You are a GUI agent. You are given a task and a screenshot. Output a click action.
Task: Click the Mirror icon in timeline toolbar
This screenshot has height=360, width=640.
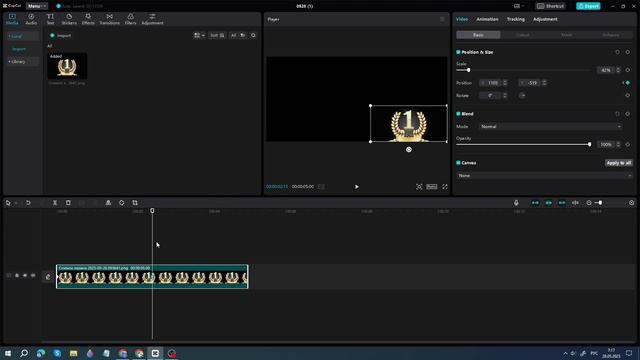tap(108, 203)
